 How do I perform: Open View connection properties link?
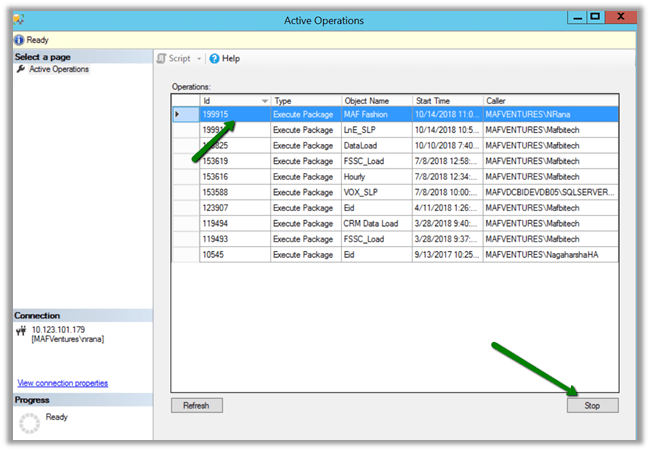click(62, 383)
